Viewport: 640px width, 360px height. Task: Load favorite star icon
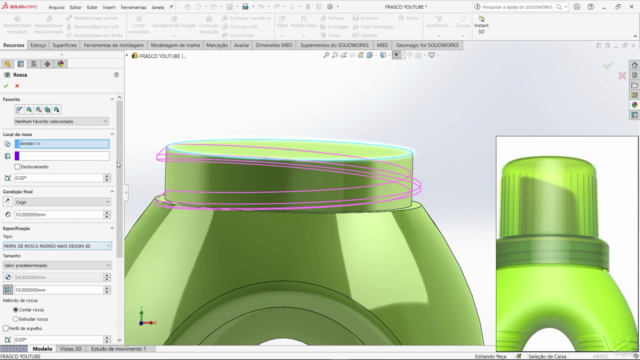[56, 109]
